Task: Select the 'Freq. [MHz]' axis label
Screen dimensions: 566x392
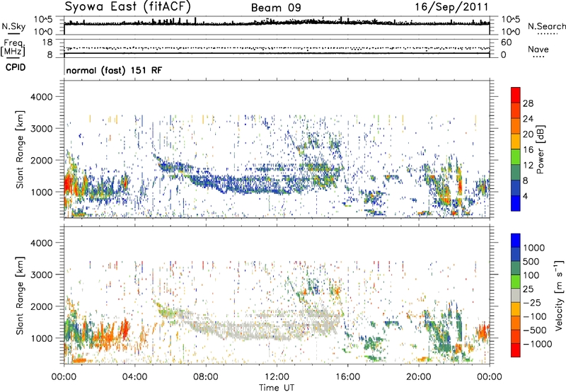Action: click(13, 47)
